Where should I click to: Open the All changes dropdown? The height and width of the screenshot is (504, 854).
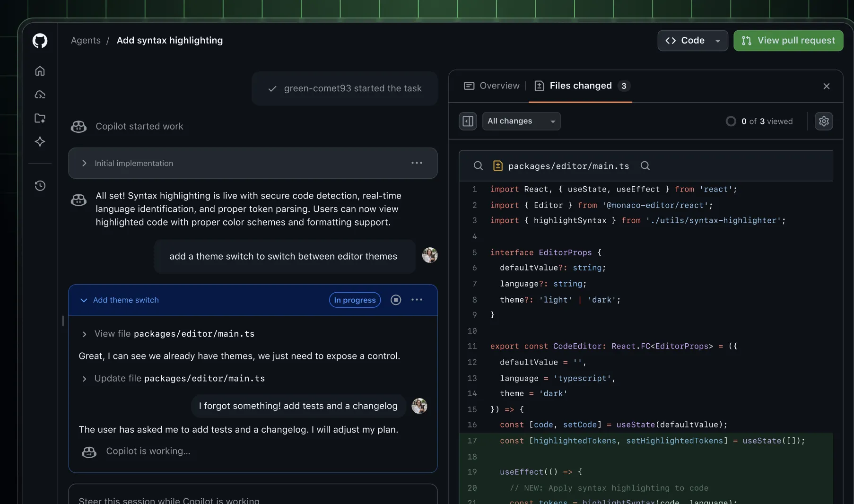[521, 122]
